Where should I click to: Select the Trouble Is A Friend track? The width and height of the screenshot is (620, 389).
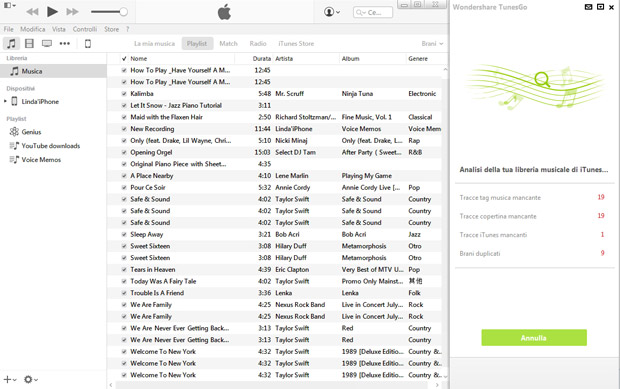274,293
